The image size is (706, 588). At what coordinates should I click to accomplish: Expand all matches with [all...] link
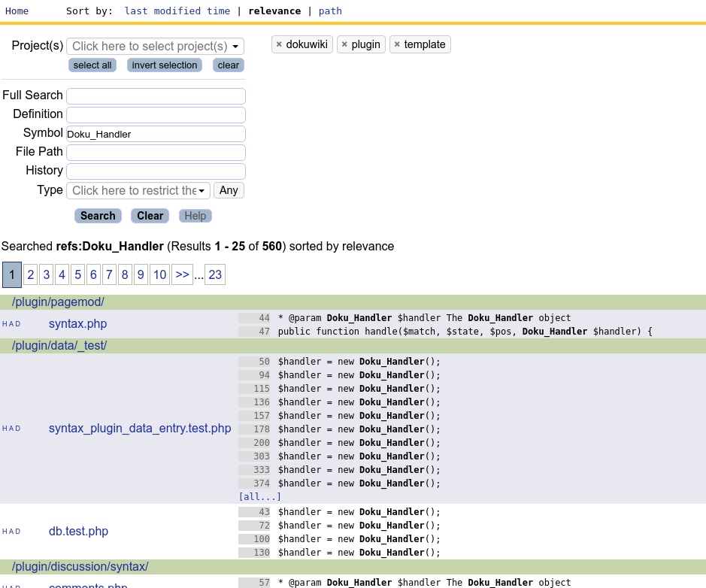(260, 496)
